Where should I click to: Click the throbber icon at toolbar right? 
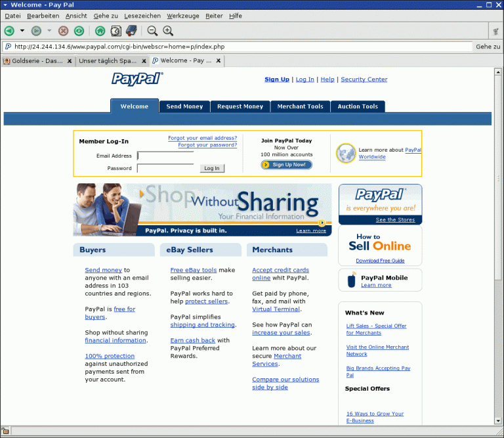point(496,32)
